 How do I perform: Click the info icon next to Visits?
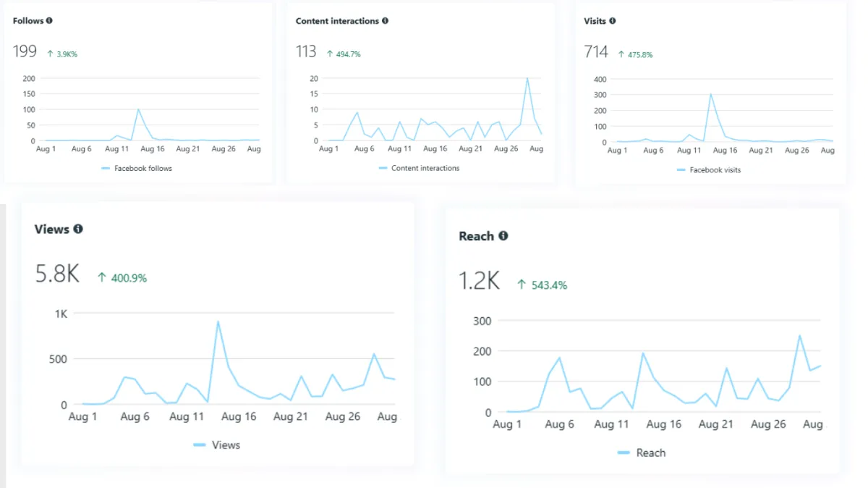(612, 21)
